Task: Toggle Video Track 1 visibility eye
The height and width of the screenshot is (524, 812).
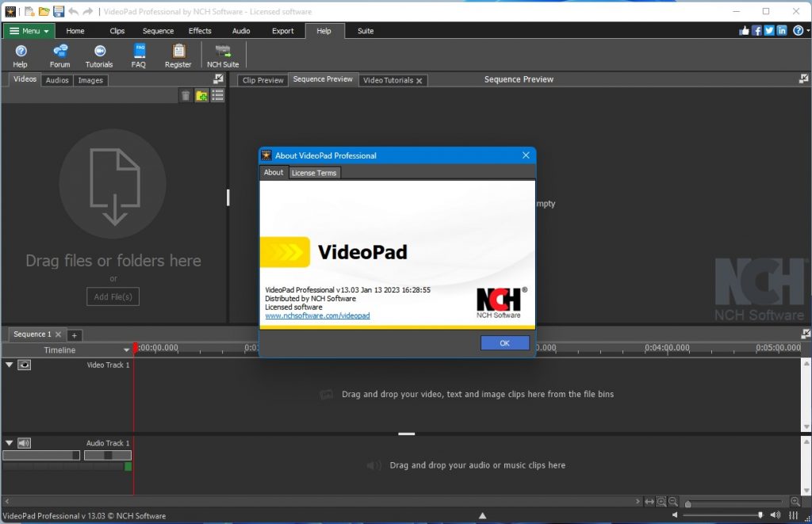Action: 25,365
